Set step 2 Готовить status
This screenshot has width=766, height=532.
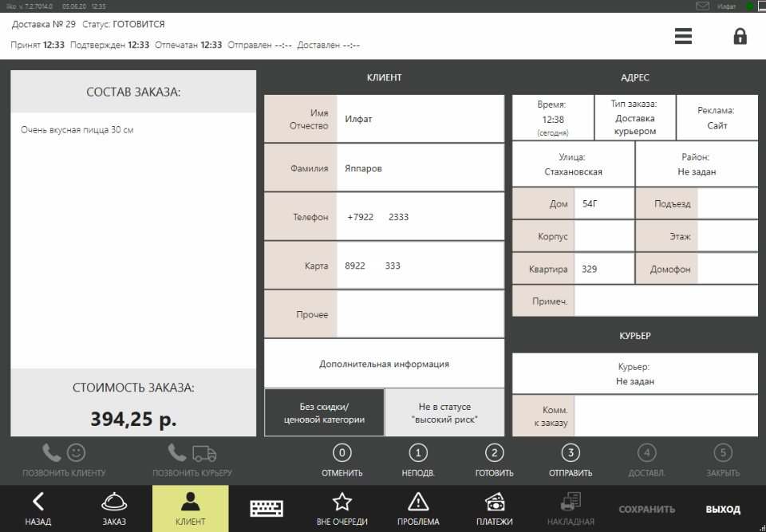(x=495, y=460)
